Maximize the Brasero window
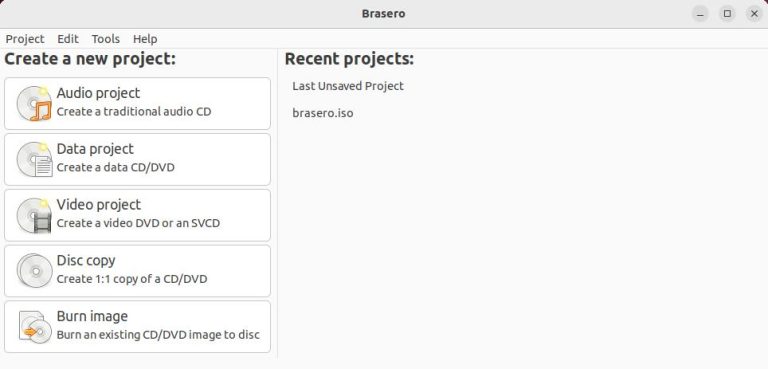Viewport: 768px width, 369px height. tap(727, 14)
